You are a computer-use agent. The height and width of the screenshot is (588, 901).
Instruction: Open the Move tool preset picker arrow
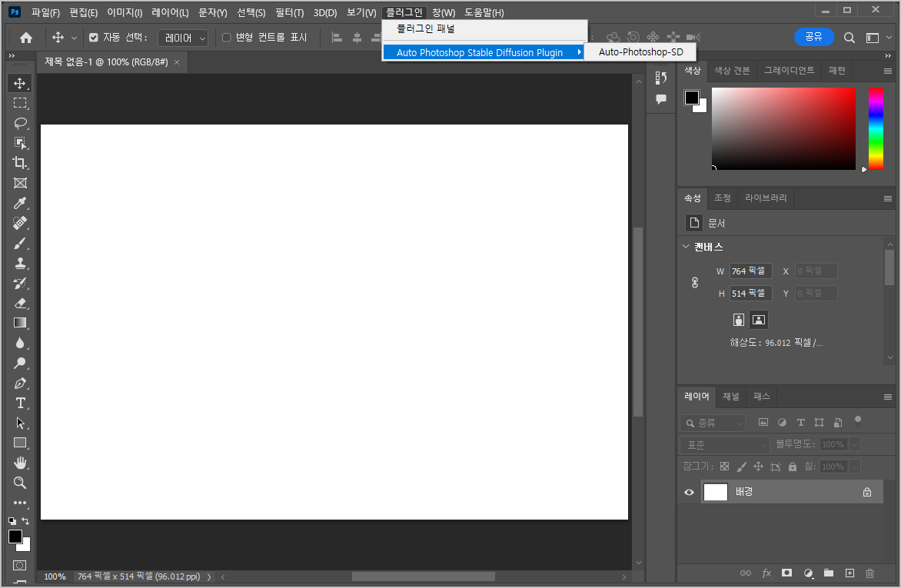click(74, 38)
